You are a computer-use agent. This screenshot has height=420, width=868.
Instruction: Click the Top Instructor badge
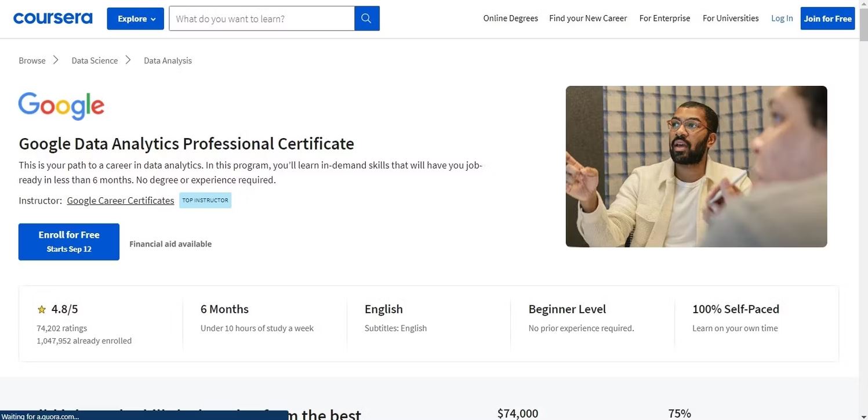pos(205,200)
